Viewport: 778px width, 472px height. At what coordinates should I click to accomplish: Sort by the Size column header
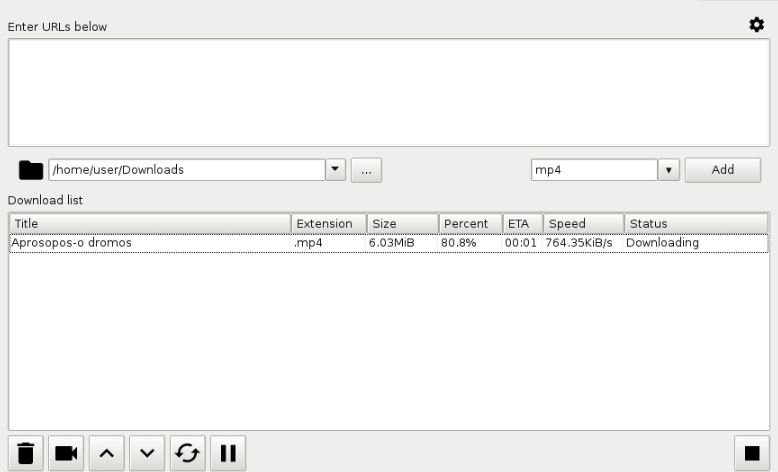403,223
